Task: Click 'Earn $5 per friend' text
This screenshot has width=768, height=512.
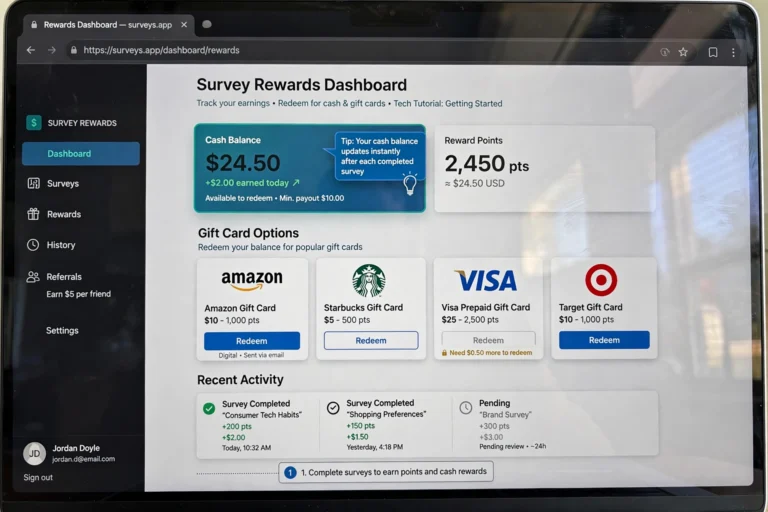Action: [x=78, y=294]
